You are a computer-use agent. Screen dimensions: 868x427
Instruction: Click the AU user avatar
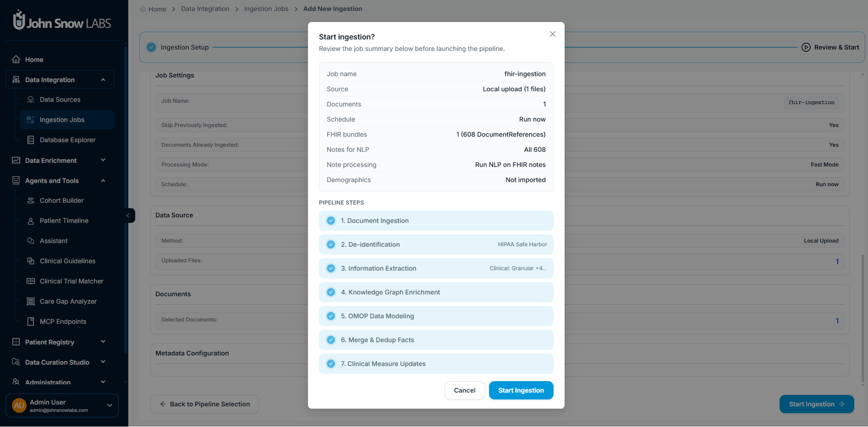click(19, 405)
